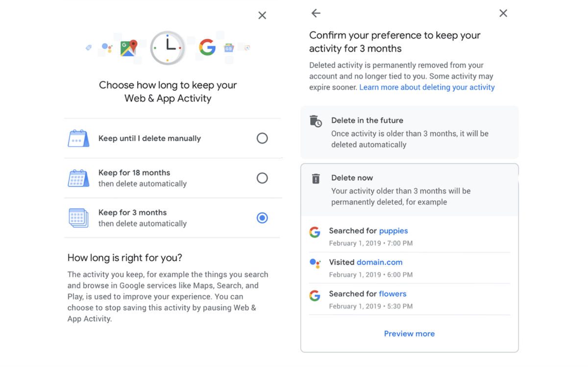Image resolution: width=588 pixels, height=367 pixels.
Task: Select Keep until I delete manually radio
Action: (x=262, y=138)
